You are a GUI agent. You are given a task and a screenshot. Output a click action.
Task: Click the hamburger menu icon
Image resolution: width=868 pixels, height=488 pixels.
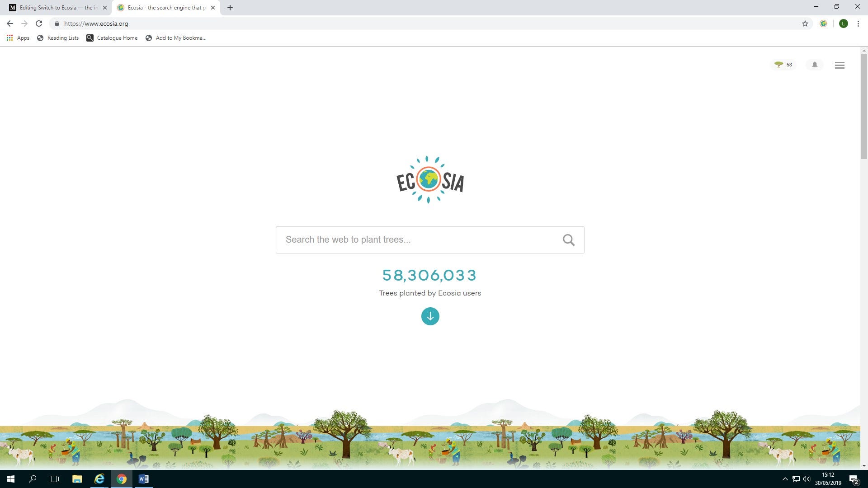840,65
